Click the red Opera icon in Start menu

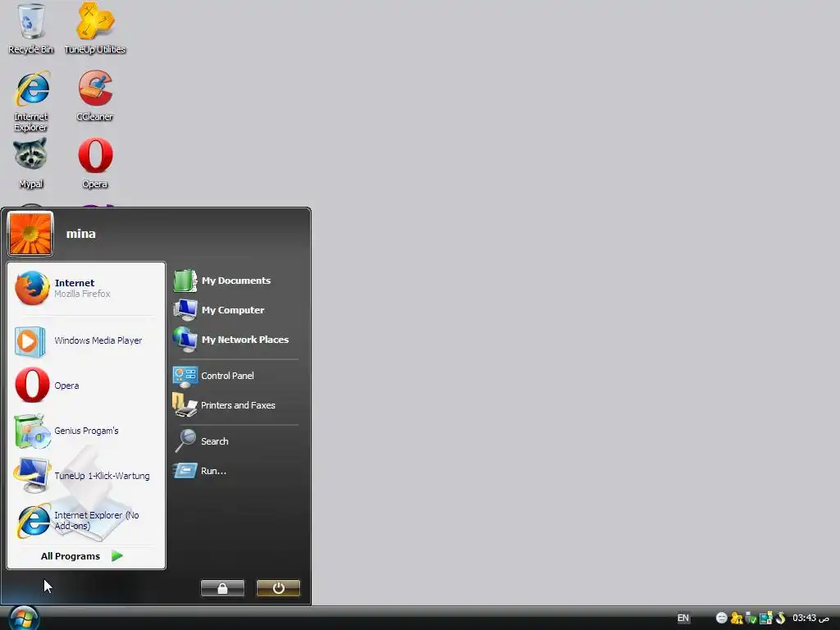32,386
